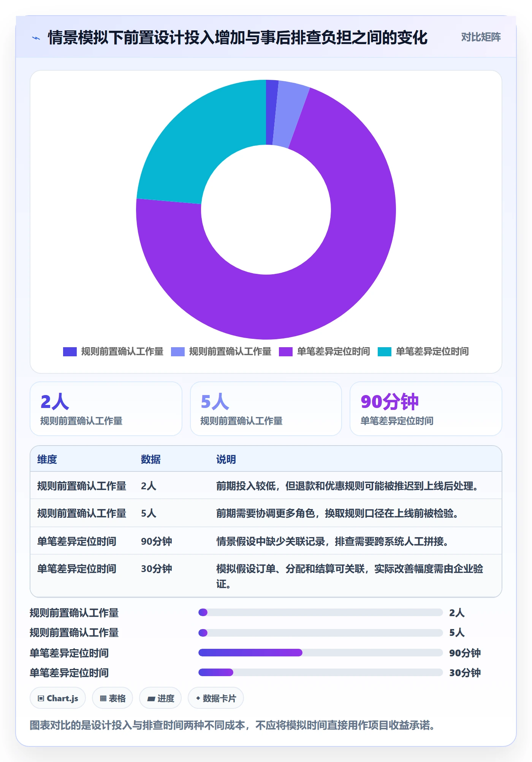Click the table's 规则前置确认工作量 cell in the 5人 row
532x762 pixels.
pyautogui.click(x=82, y=513)
